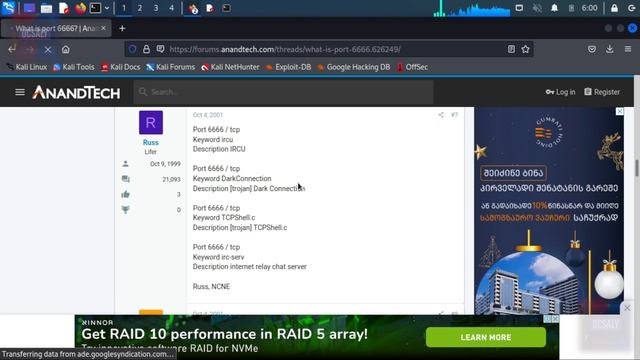
Task: Click LEARN MORE on RAID ad
Action: [486, 338]
